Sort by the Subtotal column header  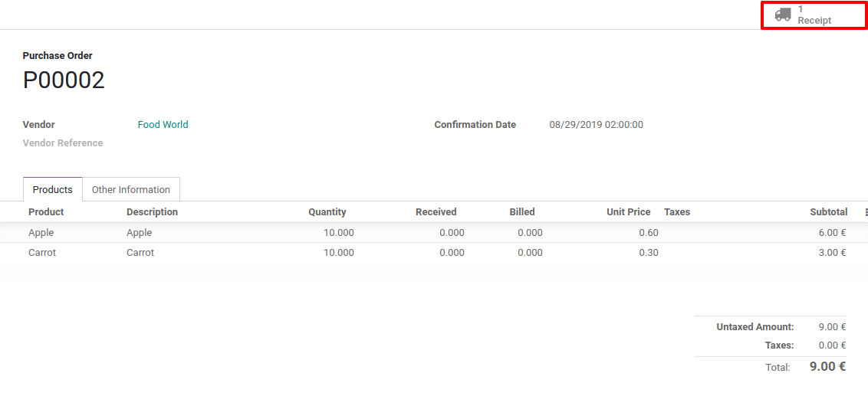pos(828,212)
